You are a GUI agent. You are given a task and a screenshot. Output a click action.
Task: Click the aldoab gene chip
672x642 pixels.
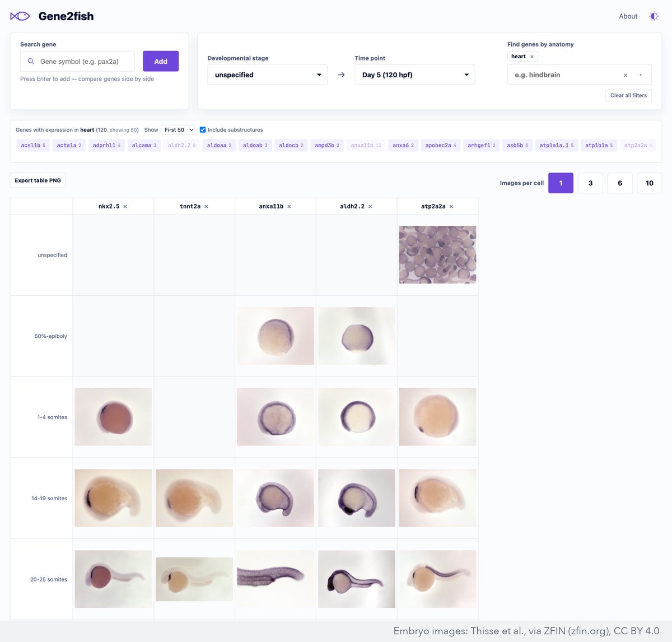pyautogui.click(x=255, y=146)
